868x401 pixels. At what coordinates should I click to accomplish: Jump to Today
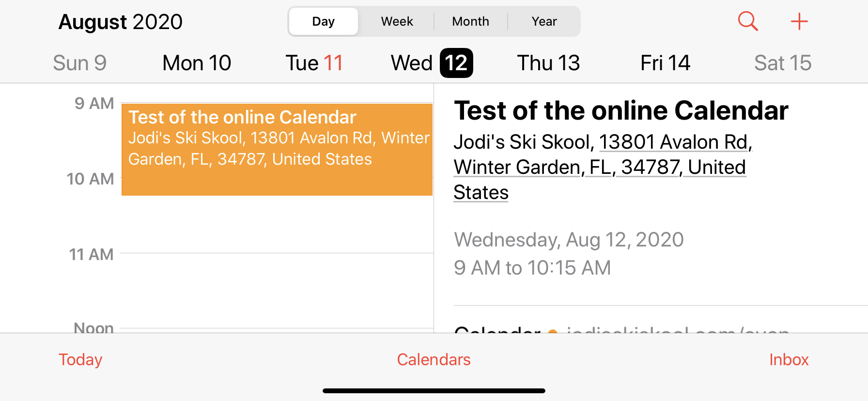coord(80,359)
